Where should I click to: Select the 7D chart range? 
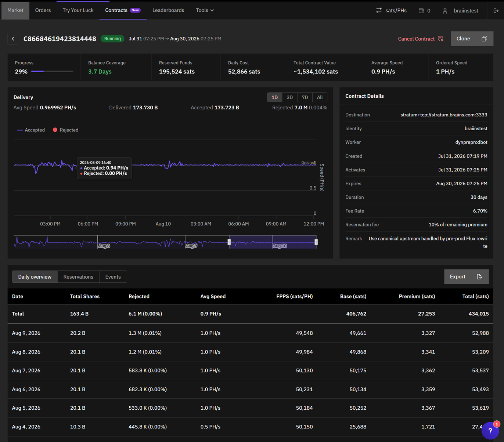[305, 97]
